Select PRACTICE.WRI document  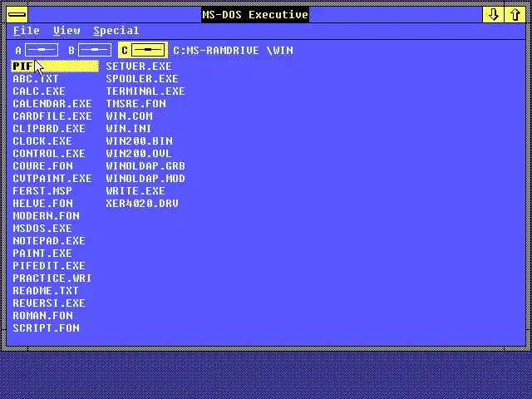52,278
